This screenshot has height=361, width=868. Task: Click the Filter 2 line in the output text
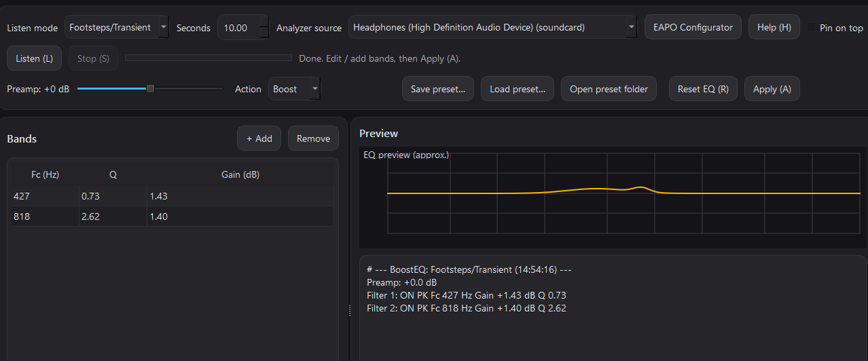(x=466, y=308)
